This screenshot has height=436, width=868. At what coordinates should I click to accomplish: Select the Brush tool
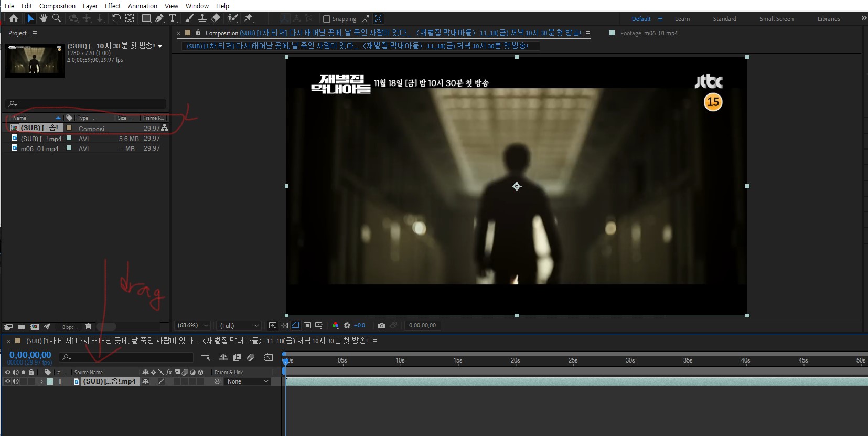click(x=189, y=18)
